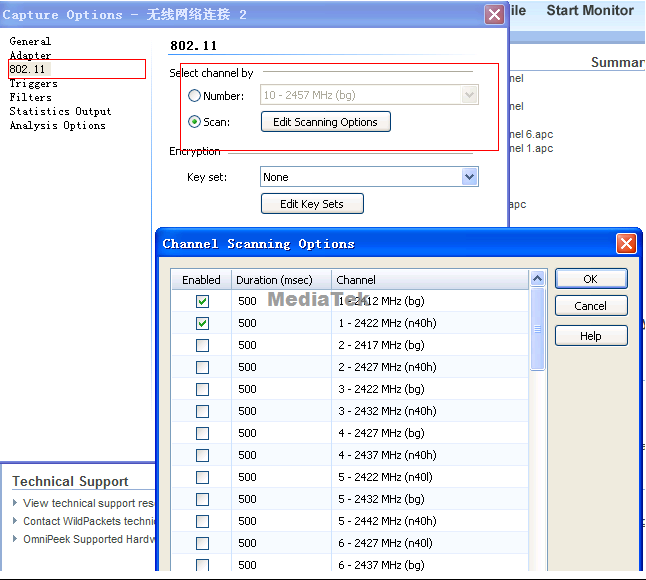Enable channel 4 - 2427 MHz (bg)
This screenshot has height=580, width=646.
click(202, 433)
